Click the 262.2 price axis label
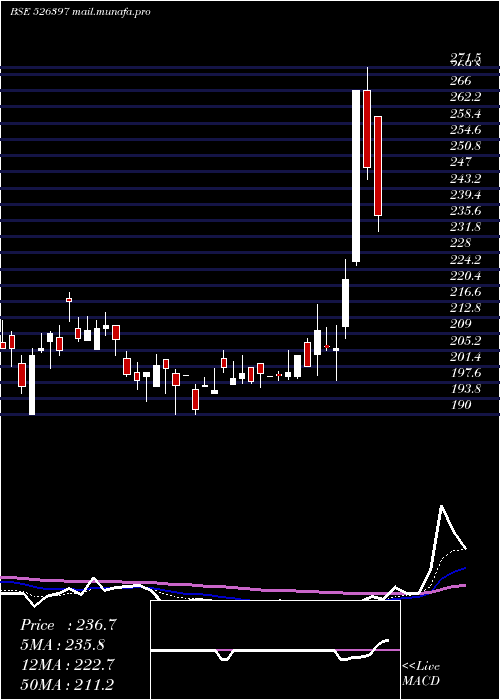The height and width of the screenshot is (700, 500). click(x=466, y=97)
